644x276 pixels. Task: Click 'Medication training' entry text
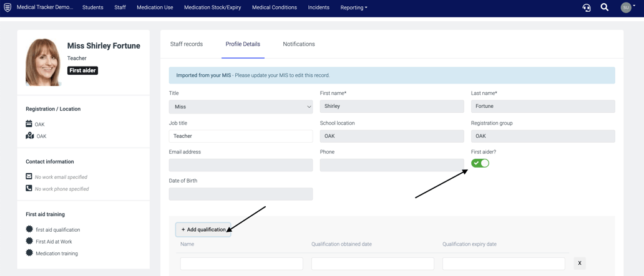point(57,254)
